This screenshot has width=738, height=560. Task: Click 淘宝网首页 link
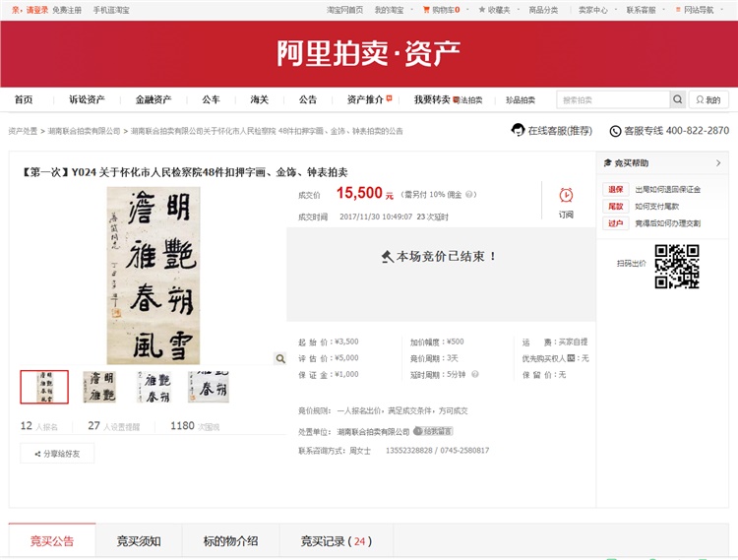(345, 10)
